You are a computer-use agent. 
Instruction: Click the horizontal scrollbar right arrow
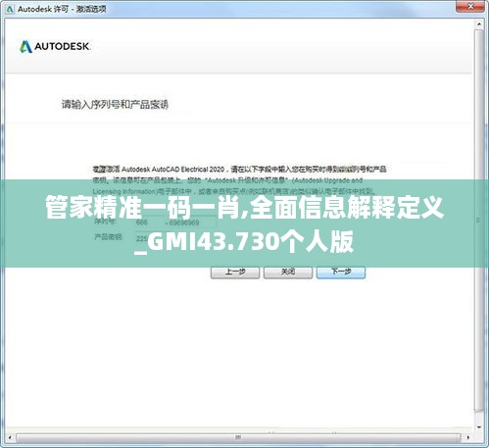[467, 437]
